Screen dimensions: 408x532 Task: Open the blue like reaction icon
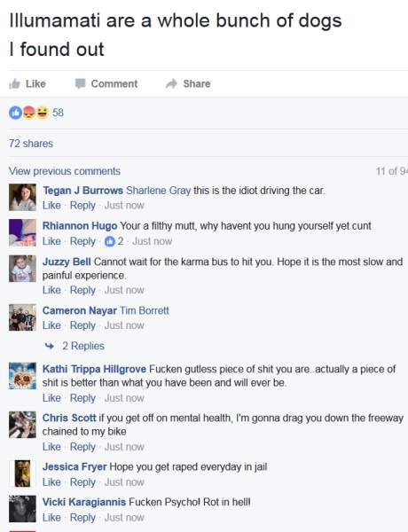(x=15, y=113)
